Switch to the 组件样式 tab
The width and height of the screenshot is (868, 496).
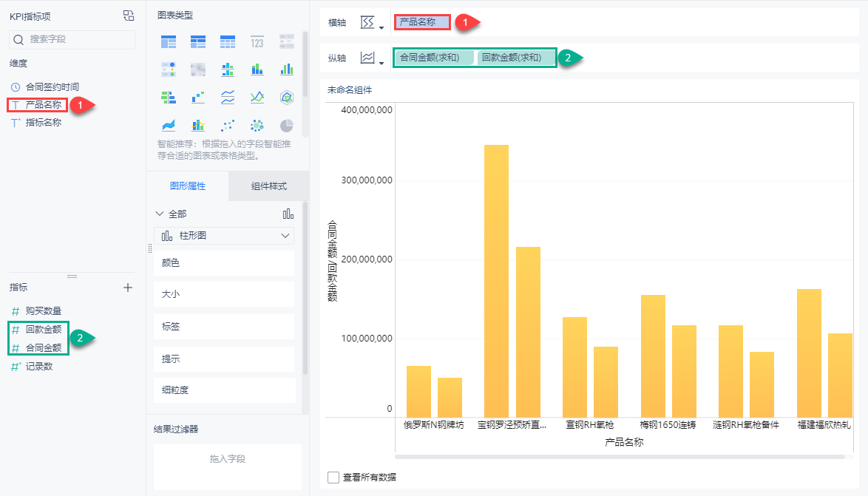tap(269, 186)
